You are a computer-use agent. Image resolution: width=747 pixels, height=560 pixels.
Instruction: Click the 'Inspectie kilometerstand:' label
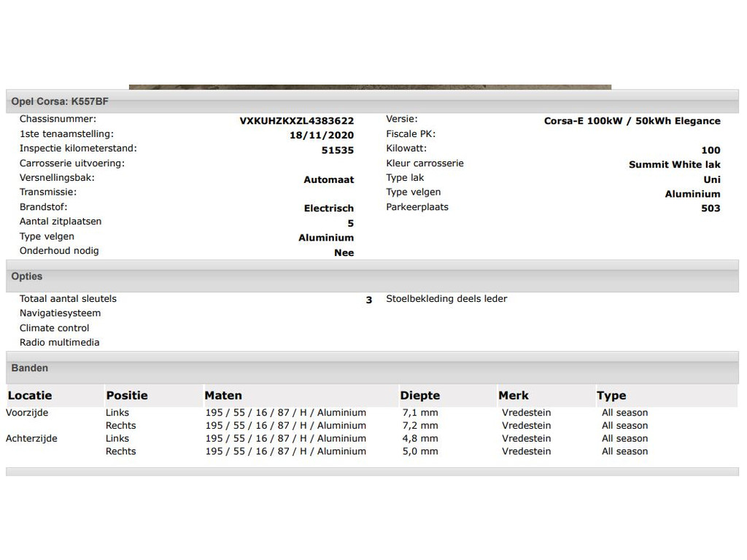[x=78, y=148]
